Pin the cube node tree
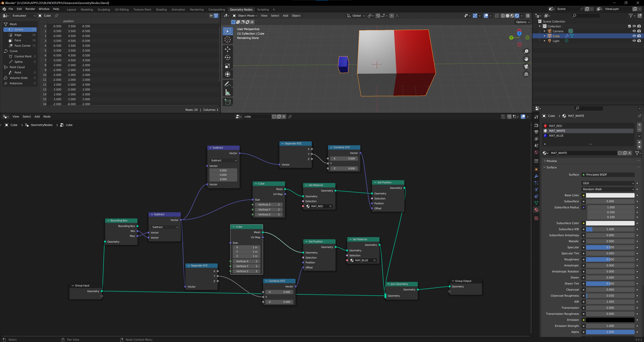The image size is (644, 342). pyautogui.click(x=290, y=116)
